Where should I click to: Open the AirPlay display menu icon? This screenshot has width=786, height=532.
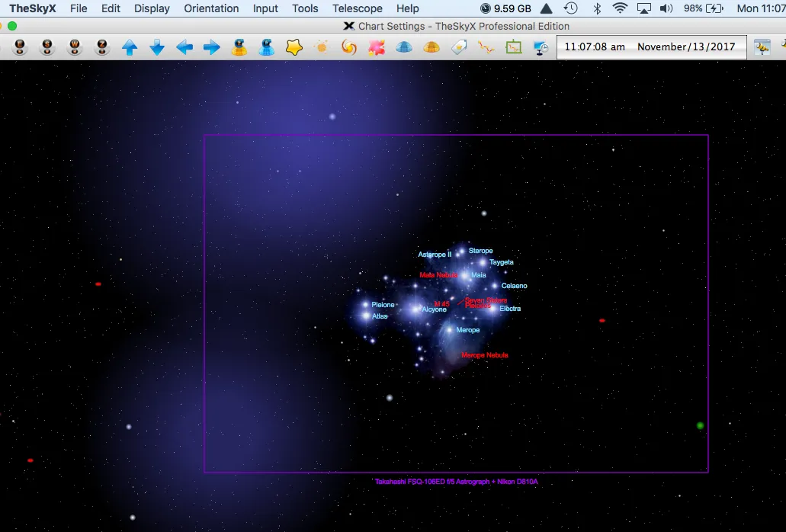click(x=643, y=8)
